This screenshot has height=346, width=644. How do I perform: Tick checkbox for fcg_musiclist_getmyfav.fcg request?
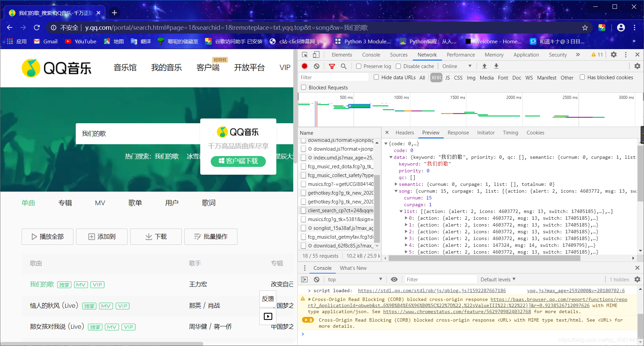[x=303, y=237]
